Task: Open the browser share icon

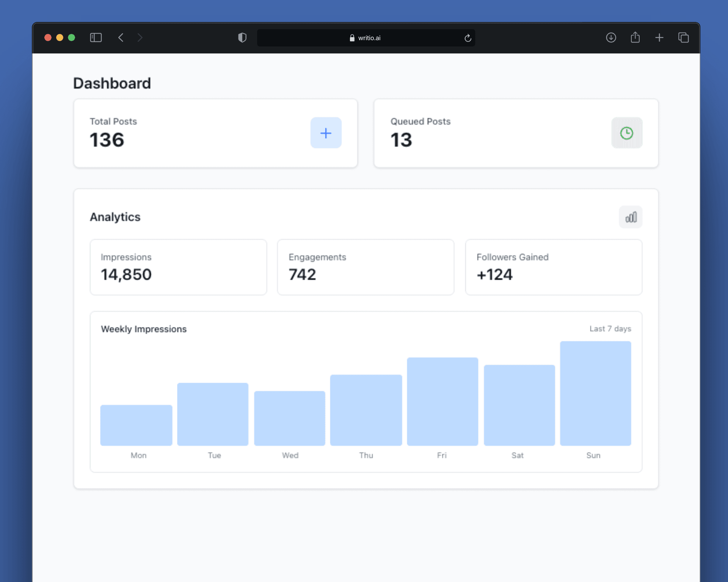Action: [635, 38]
